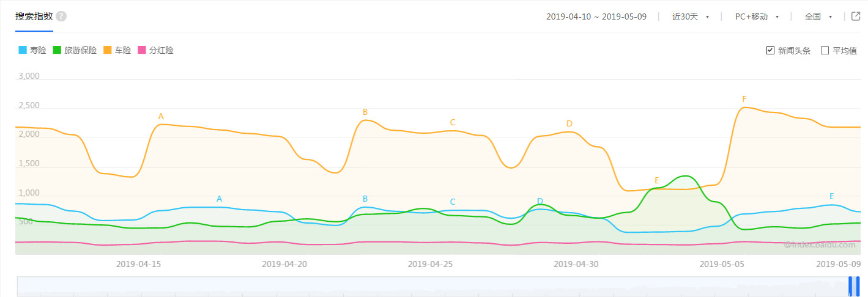868x297 pixels.
Task: Click blue news marker E on 寿险 line
Action: [x=831, y=196]
